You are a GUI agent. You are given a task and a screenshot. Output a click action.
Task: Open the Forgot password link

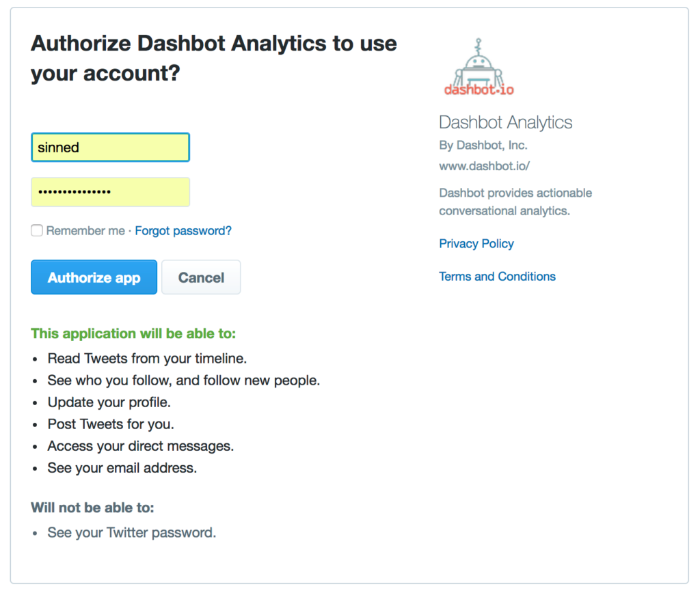183,231
